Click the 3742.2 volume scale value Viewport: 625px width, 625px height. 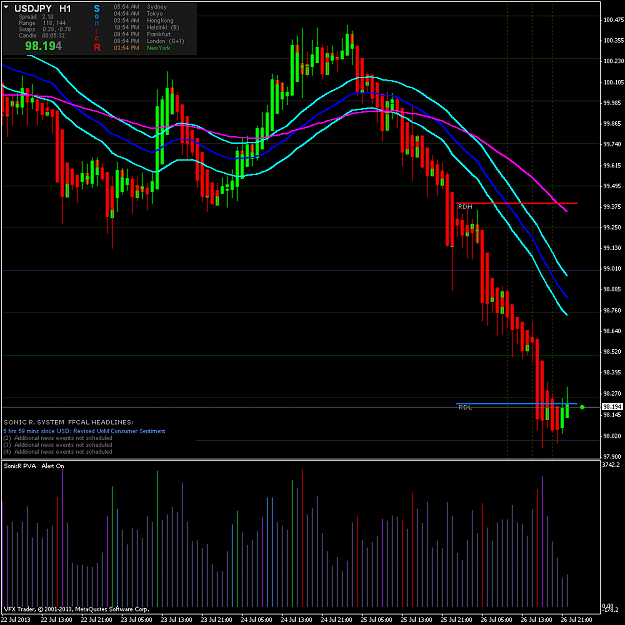pyautogui.click(x=611, y=465)
